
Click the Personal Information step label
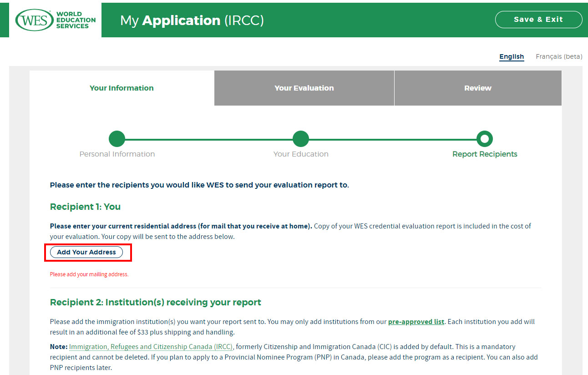pyautogui.click(x=117, y=154)
